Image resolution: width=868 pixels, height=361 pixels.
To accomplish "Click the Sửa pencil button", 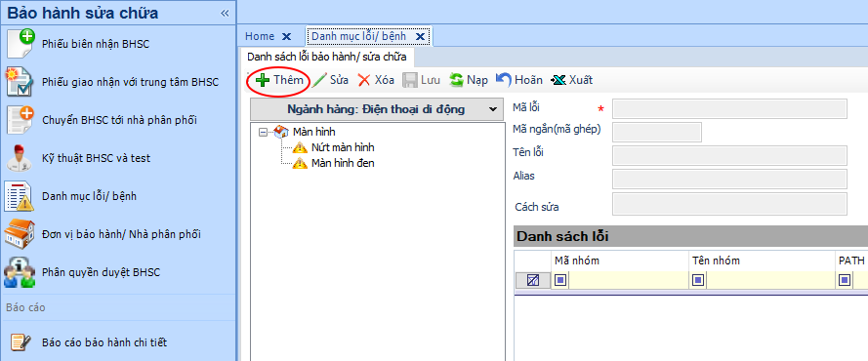I will pyautogui.click(x=330, y=80).
